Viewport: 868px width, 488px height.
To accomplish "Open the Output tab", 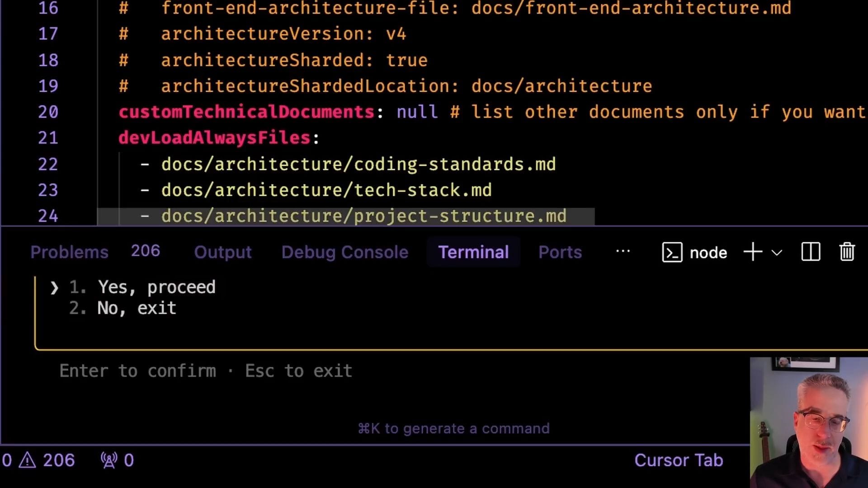I will pos(222,252).
